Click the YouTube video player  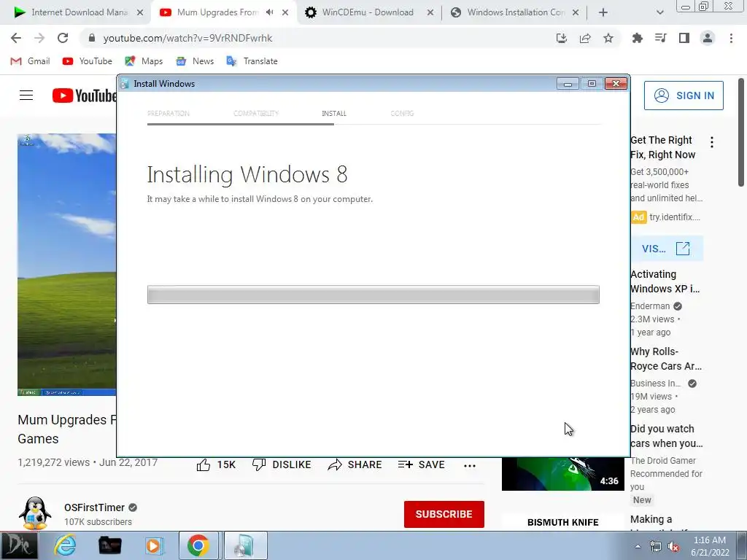[66, 264]
